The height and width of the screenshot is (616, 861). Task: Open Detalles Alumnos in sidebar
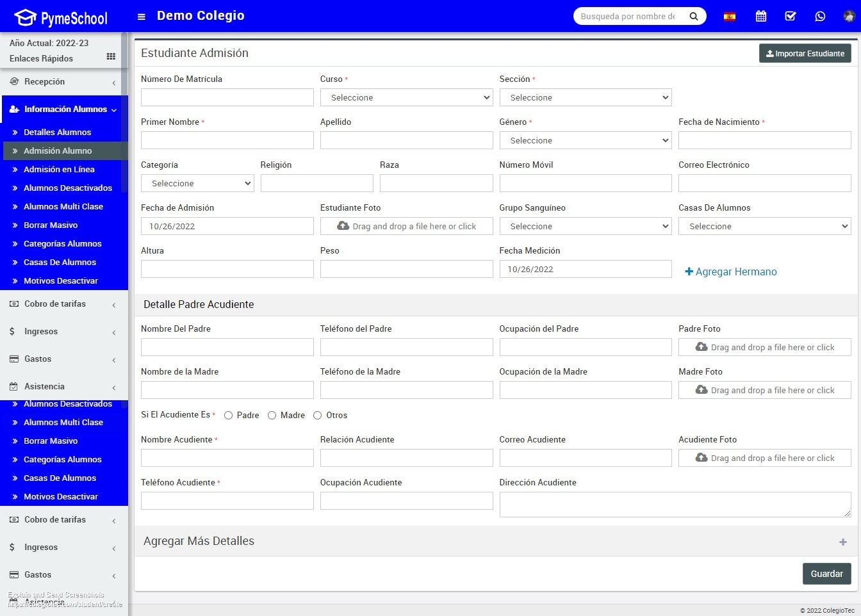click(57, 132)
